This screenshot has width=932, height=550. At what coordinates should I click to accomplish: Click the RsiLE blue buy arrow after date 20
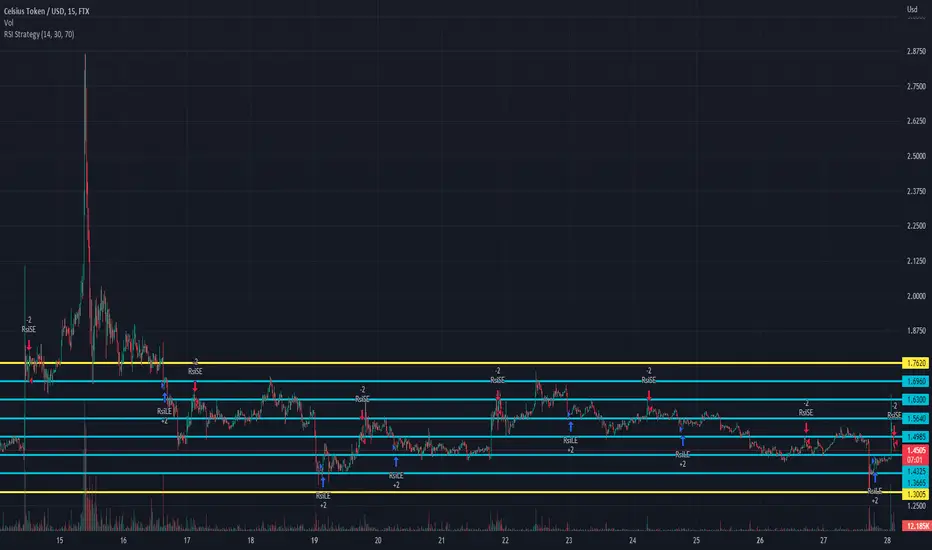(396, 462)
